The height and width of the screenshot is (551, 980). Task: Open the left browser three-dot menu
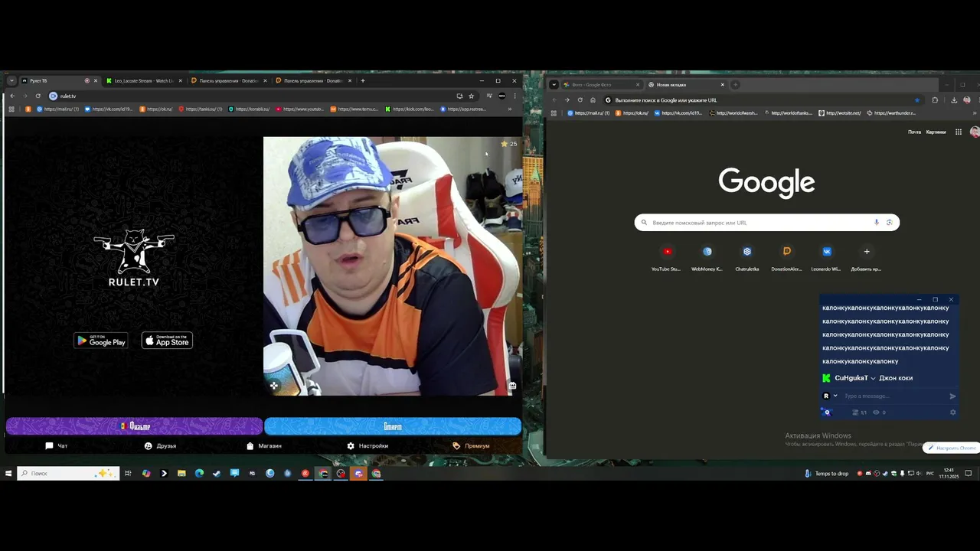pyautogui.click(x=515, y=96)
